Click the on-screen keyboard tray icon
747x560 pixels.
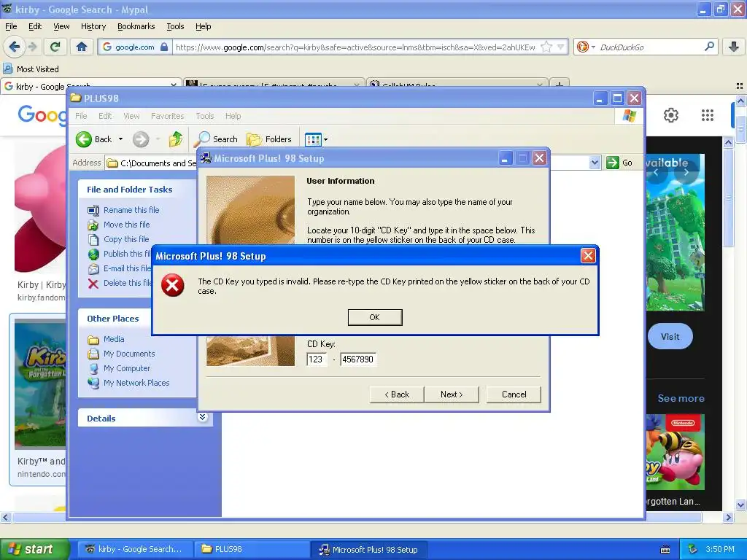pos(665,550)
